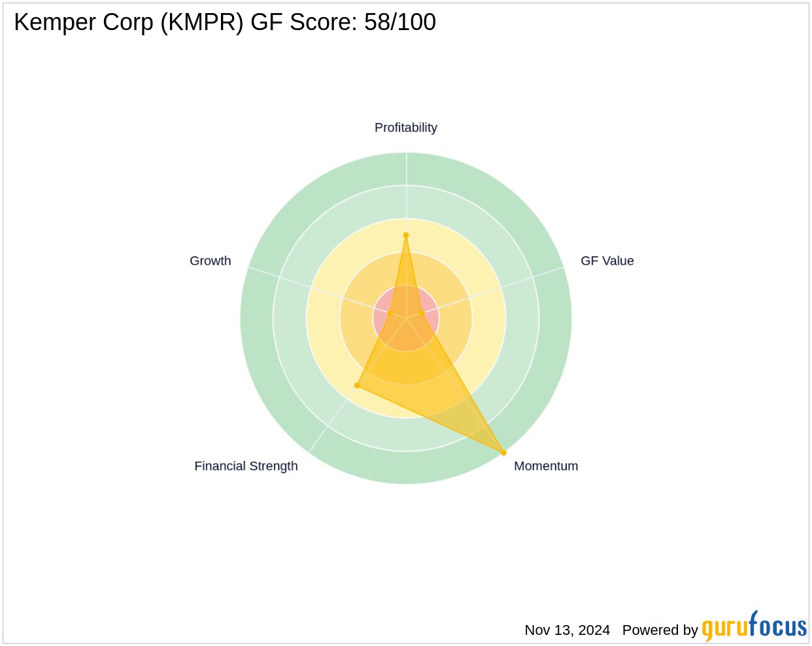Select the Momentum axis label
Screen dimensions: 812x646
pos(546,466)
